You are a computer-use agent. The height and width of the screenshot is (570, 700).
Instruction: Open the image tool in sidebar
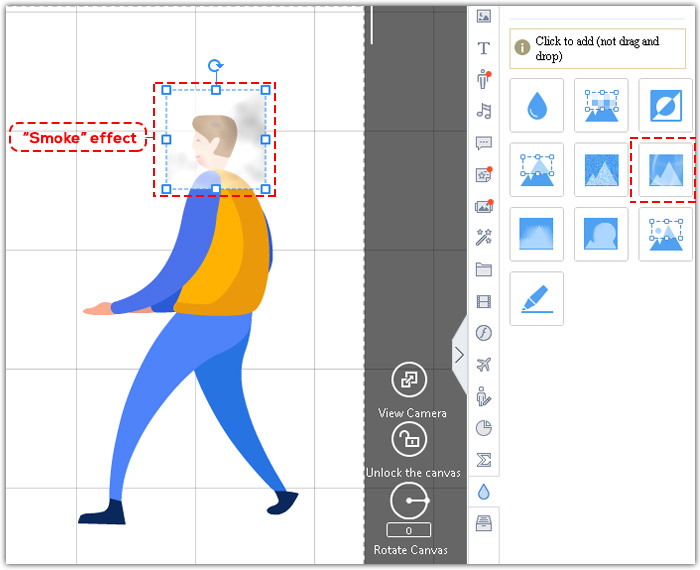point(483,17)
